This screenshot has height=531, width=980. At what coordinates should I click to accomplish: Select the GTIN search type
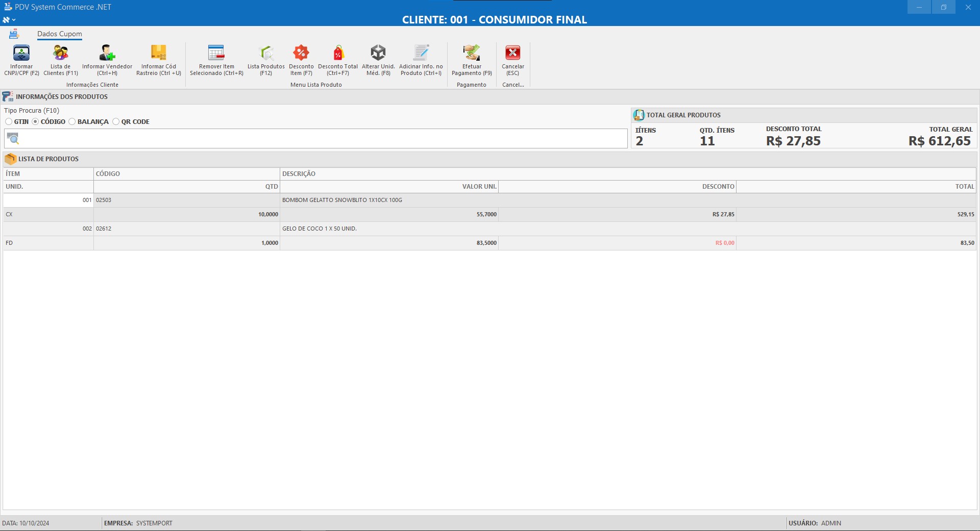coord(9,122)
